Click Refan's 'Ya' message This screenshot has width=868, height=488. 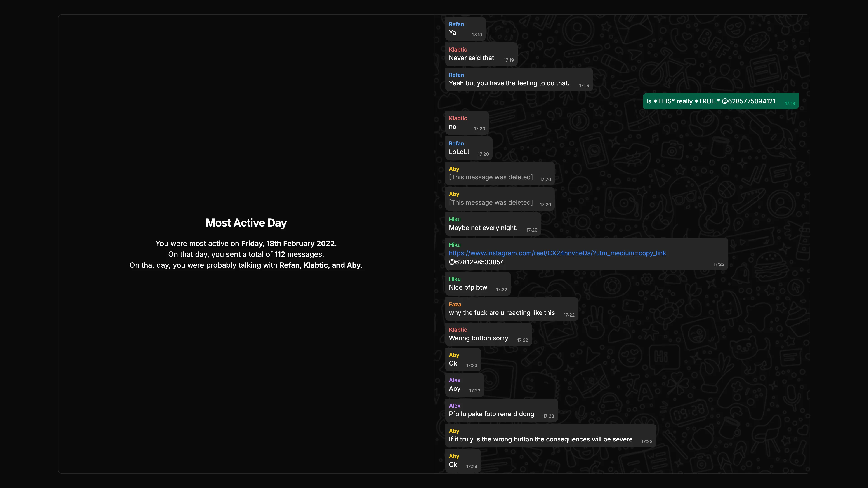465,29
